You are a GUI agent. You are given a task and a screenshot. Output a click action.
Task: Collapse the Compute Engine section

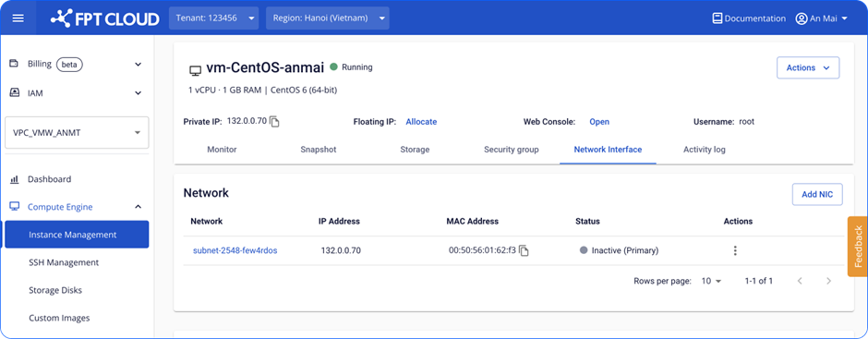[139, 207]
